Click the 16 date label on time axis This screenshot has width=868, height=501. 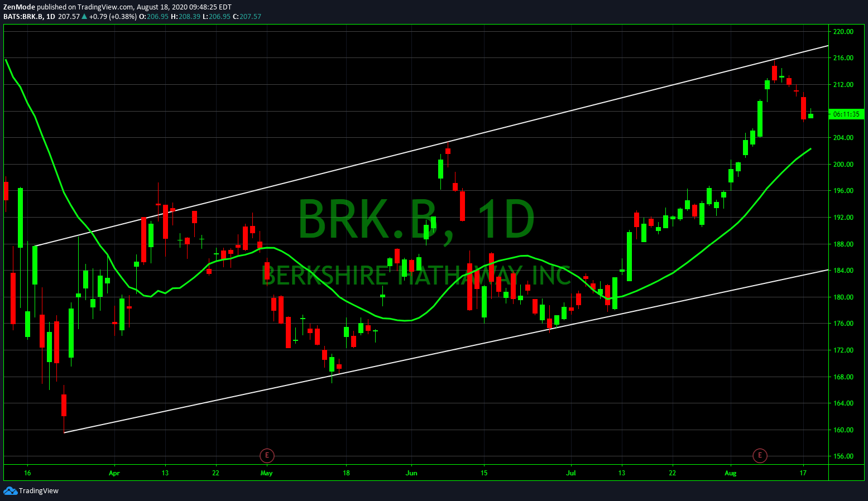point(27,473)
